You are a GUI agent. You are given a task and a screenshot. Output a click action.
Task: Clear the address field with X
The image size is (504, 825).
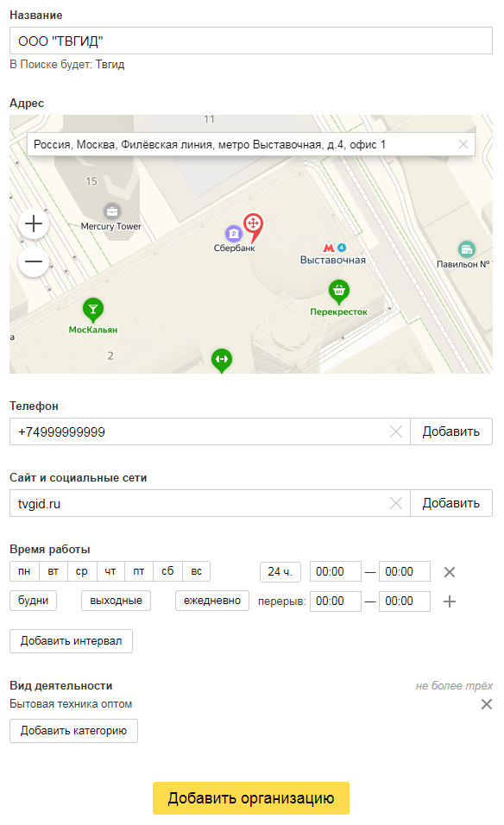[463, 144]
